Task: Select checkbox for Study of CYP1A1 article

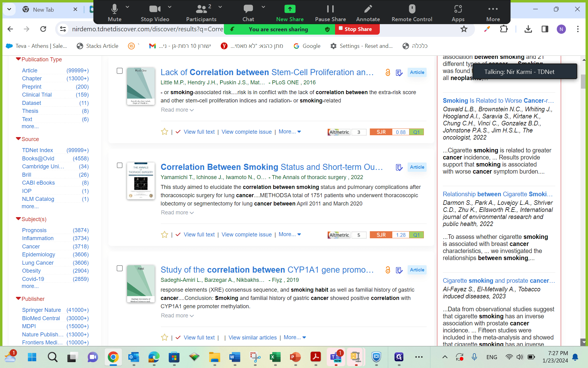Action: click(x=120, y=268)
